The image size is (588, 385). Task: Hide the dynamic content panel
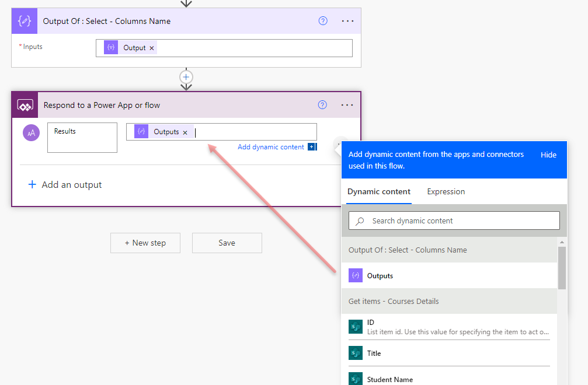click(x=548, y=155)
